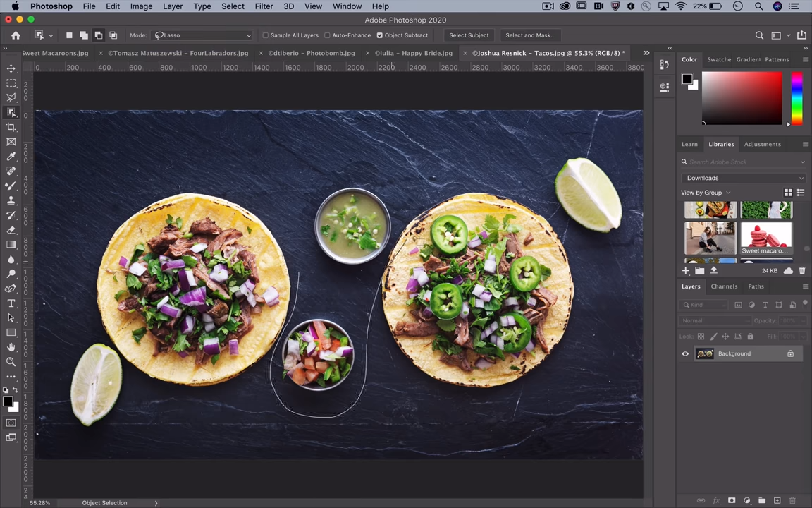Hide the Background layer visibility
Screen dimensions: 812x508
(x=685, y=354)
